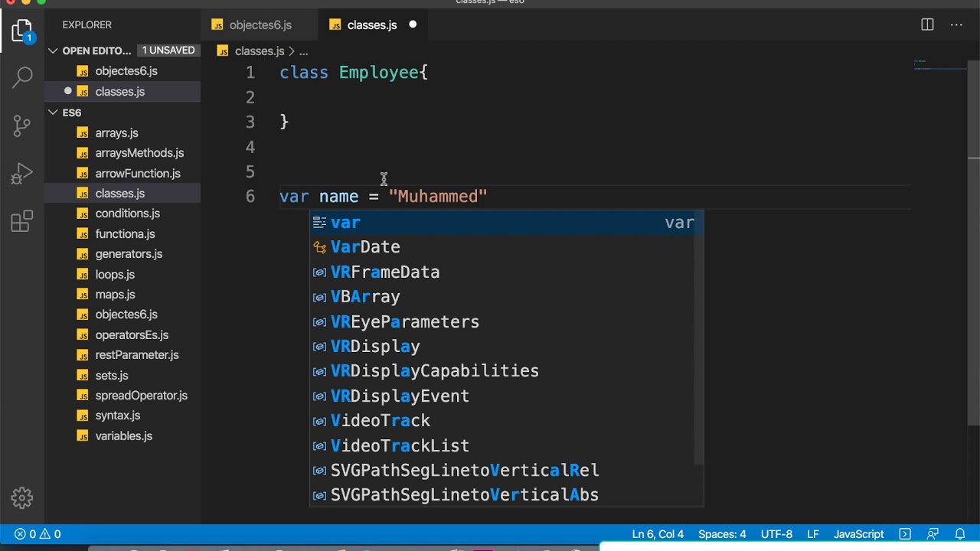Image resolution: width=980 pixels, height=551 pixels.
Task: Open objectes6.js in ES6 folder
Action: 122,315
